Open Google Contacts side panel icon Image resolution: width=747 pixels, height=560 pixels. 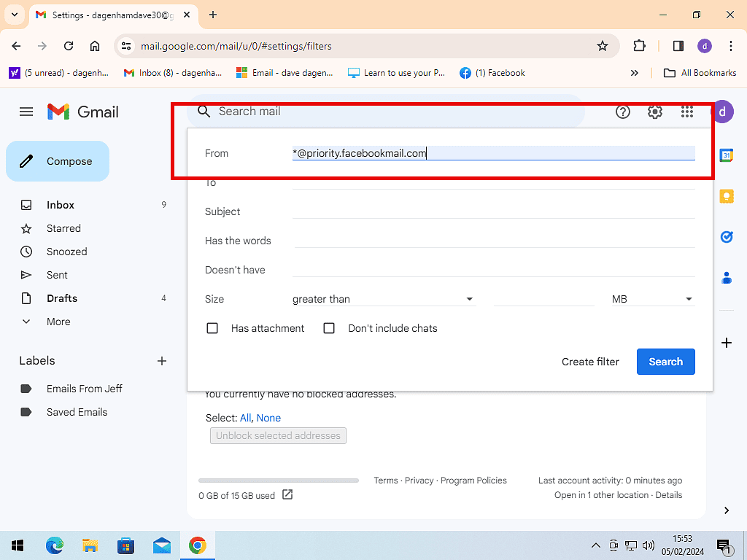727,278
